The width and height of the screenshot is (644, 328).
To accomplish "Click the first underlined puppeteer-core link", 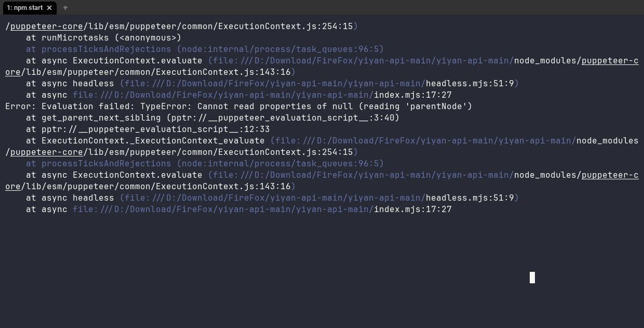I will 47,26.
